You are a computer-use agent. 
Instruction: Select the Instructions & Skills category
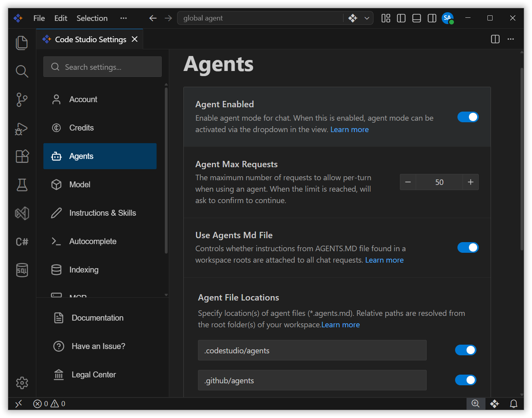coord(100,213)
